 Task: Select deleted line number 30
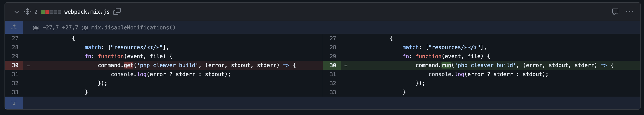coord(15,65)
